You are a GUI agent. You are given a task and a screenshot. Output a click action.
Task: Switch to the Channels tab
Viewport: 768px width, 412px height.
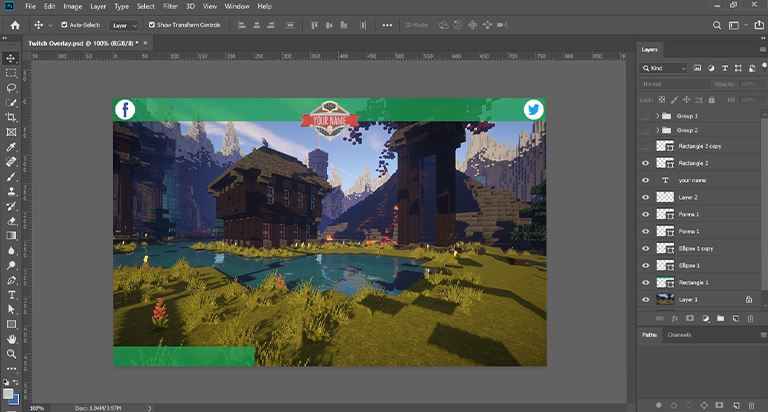pyautogui.click(x=679, y=335)
